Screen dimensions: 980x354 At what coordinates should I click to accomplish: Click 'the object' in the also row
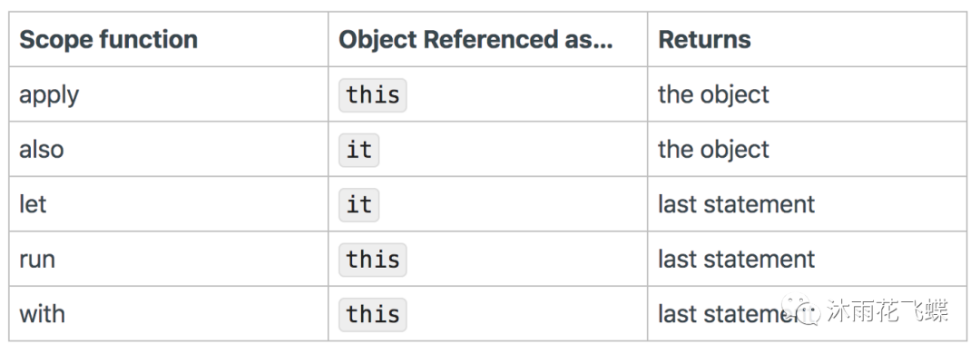(713, 150)
